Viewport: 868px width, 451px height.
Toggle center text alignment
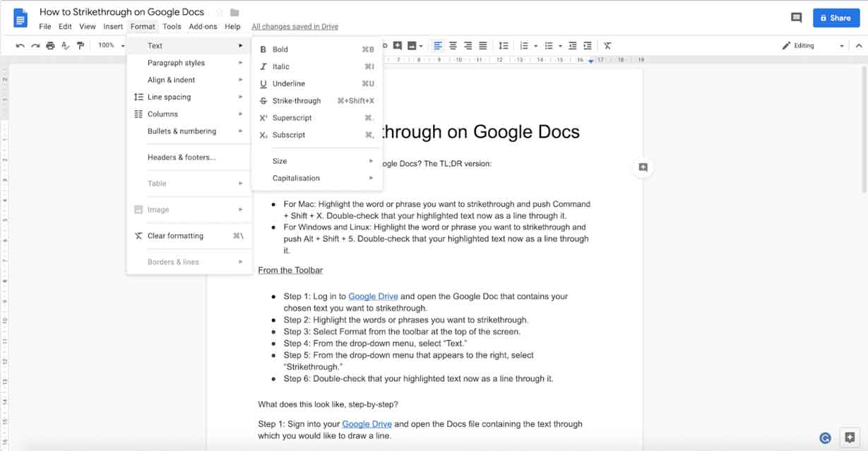pos(453,45)
